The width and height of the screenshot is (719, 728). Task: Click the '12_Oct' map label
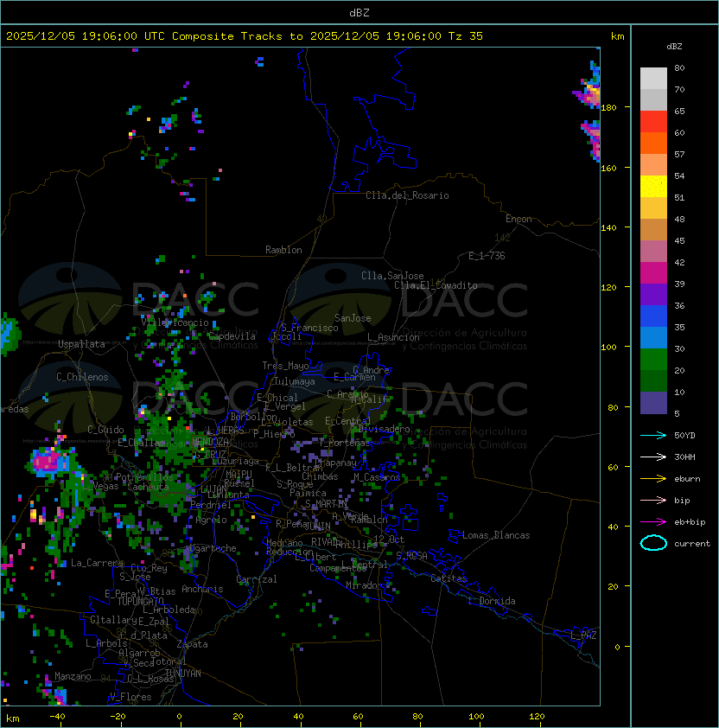pyautogui.click(x=389, y=540)
